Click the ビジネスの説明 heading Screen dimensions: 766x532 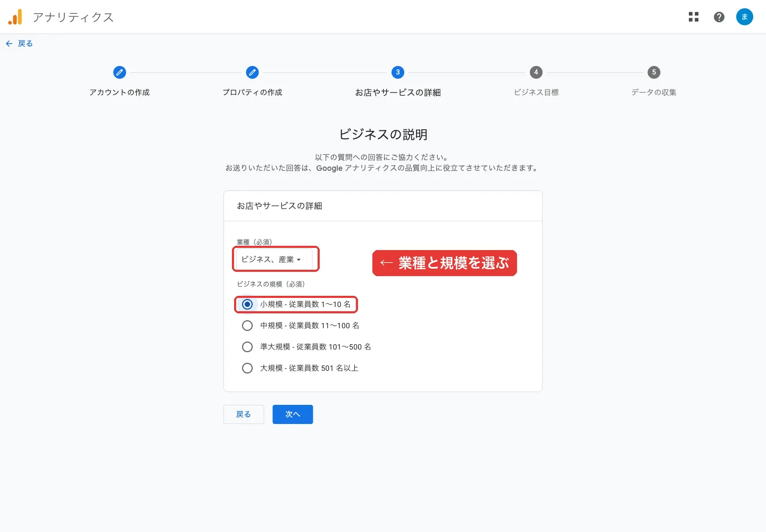coord(383,135)
